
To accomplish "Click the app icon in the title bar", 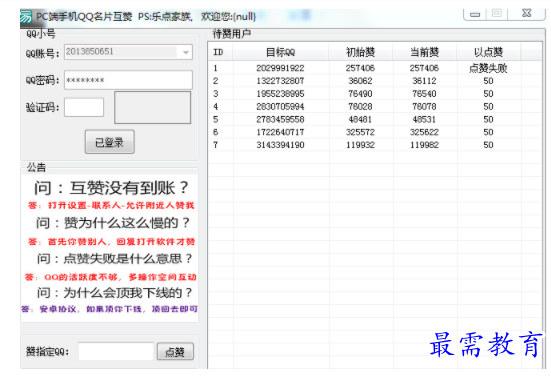I will tap(26, 17).
